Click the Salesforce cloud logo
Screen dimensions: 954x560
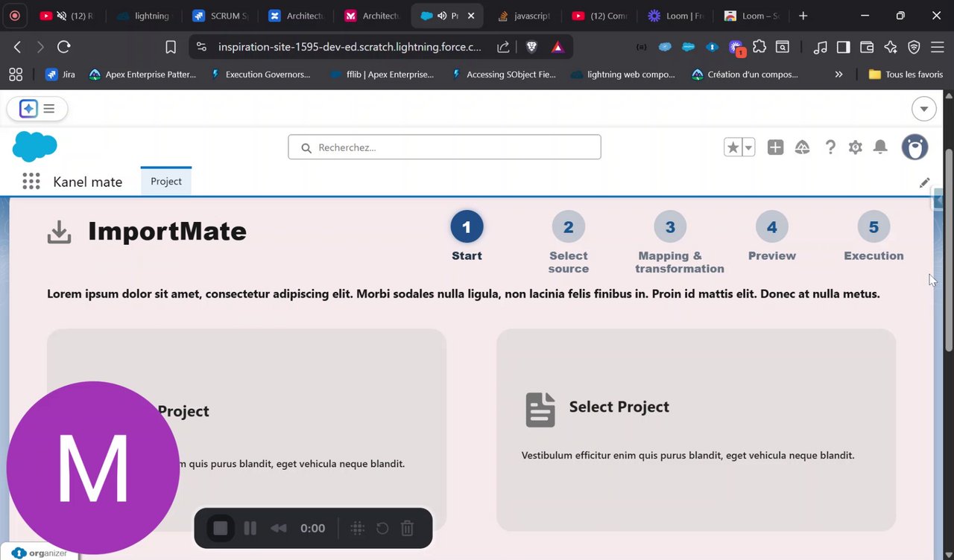pyautogui.click(x=35, y=147)
